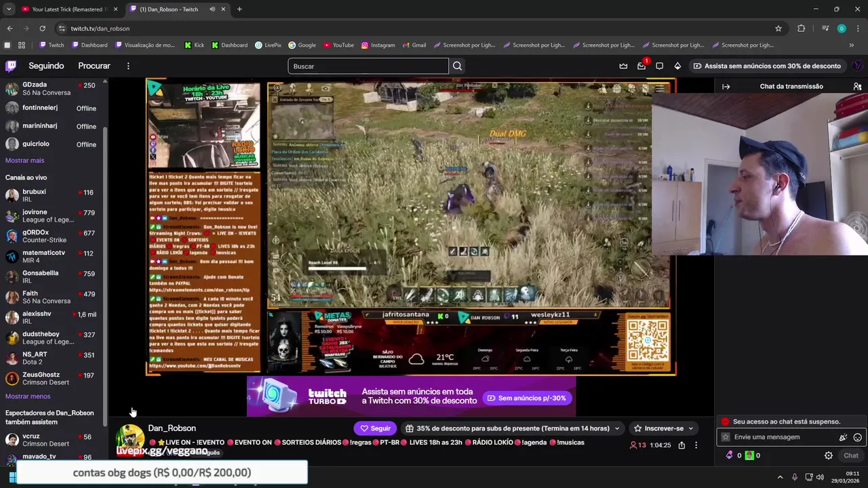This screenshot has height=488, width=868.
Task: Open ZeusGhostz Crimson Desert channel
Action: click(53, 379)
